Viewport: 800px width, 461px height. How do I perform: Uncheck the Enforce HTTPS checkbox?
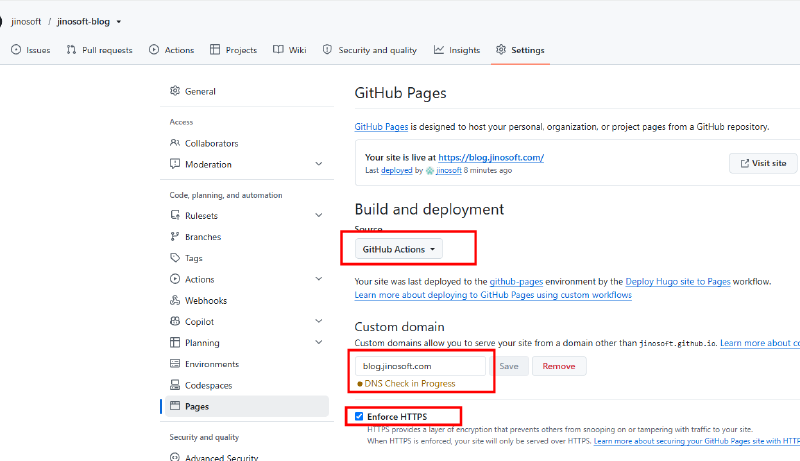click(x=359, y=416)
